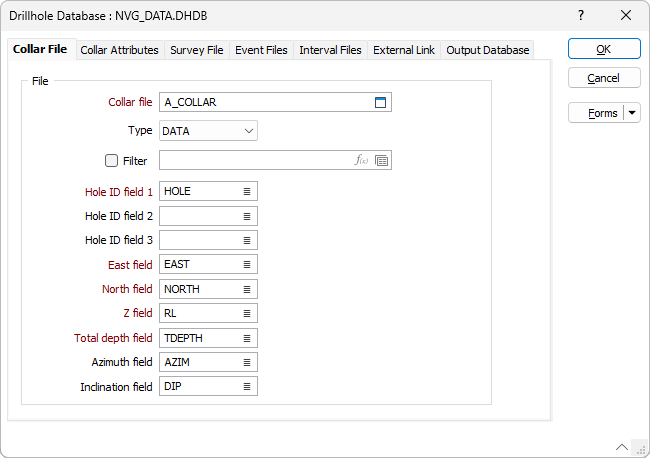Open the Survey File tab
This screenshot has width=650, height=458.
[196, 50]
